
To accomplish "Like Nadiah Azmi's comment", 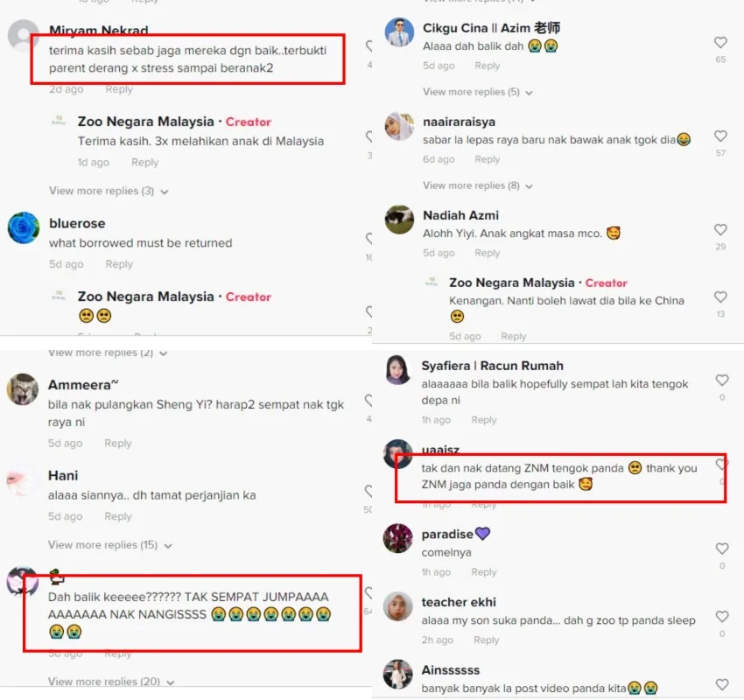I will point(720,229).
